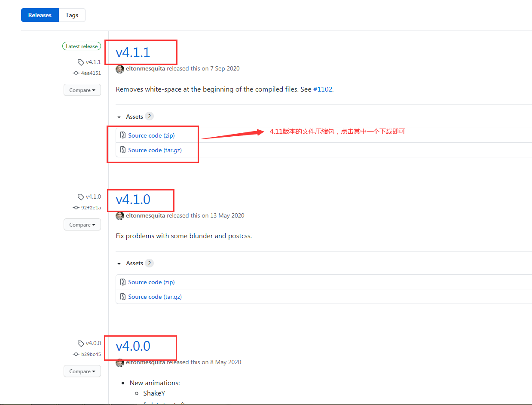Open sidebar tag link v4.1.0
532x405 pixels.
tap(93, 196)
